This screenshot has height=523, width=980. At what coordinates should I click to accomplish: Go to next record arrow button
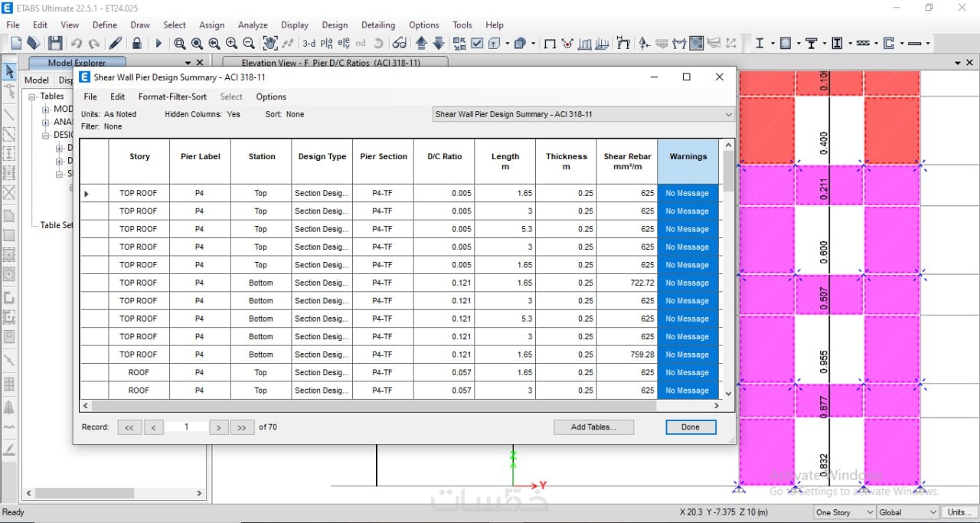218,427
